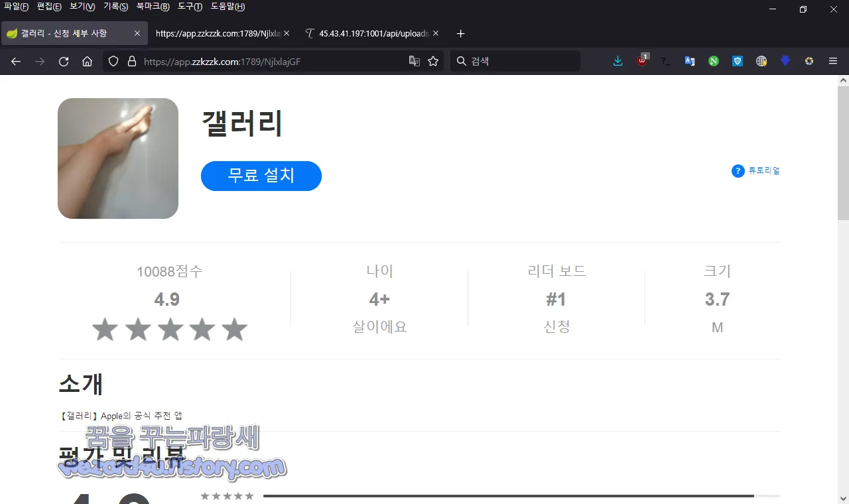Click the scrollbar down arrow
This screenshot has height=504, width=849.
coord(843,497)
